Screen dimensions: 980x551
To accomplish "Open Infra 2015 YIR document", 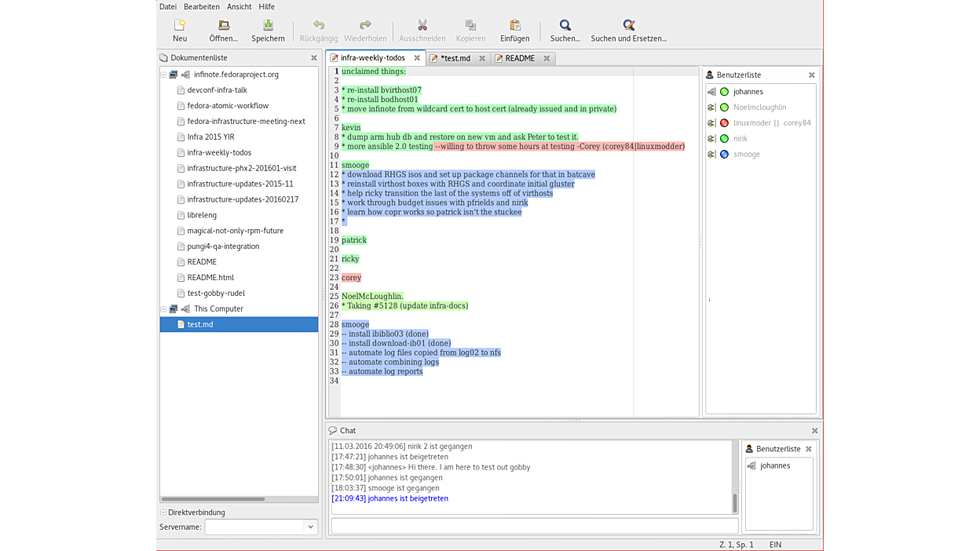I will (210, 137).
